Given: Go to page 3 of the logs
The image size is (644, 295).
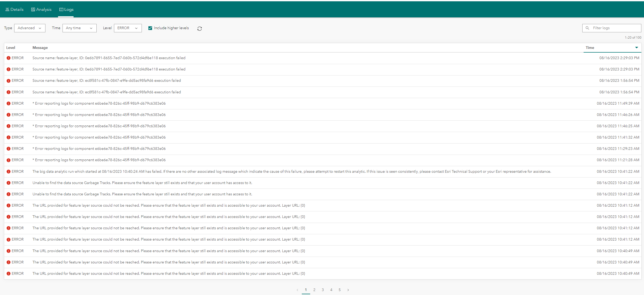Looking at the screenshot, I should click(x=323, y=290).
